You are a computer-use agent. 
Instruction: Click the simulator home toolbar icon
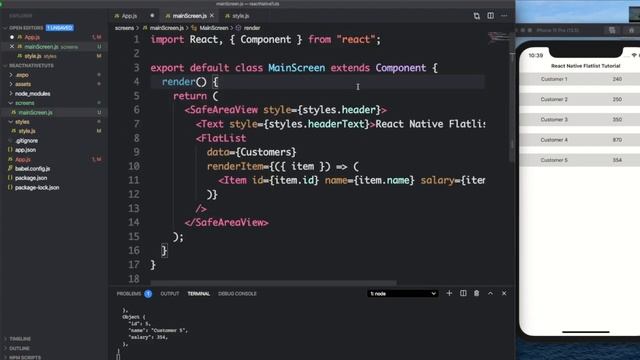[x=631, y=30]
